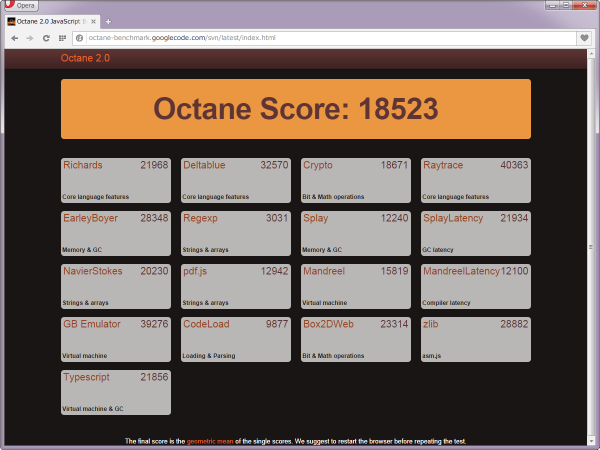Click the zlib score 28882
Screen dimensions: 600x450
point(514,324)
